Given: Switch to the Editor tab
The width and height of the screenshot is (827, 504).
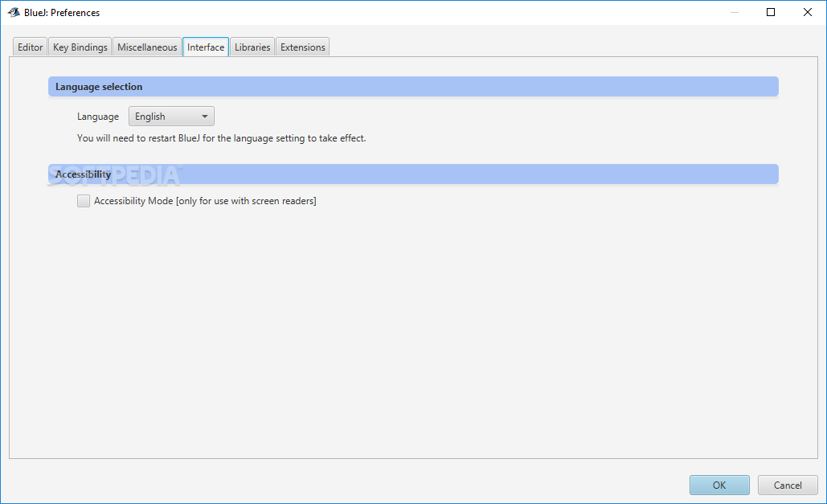Looking at the screenshot, I should [x=30, y=47].
